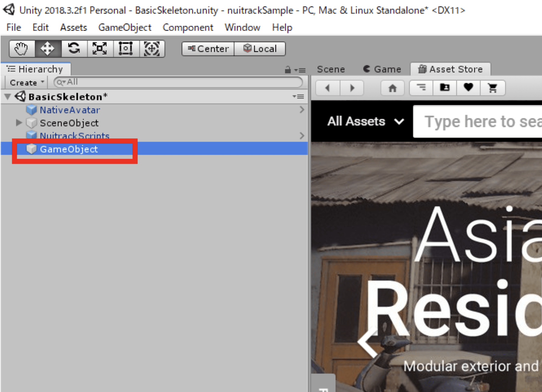Click the Hierarchy search field
Image resolution: width=542 pixels, height=392 pixels.
(178, 82)
